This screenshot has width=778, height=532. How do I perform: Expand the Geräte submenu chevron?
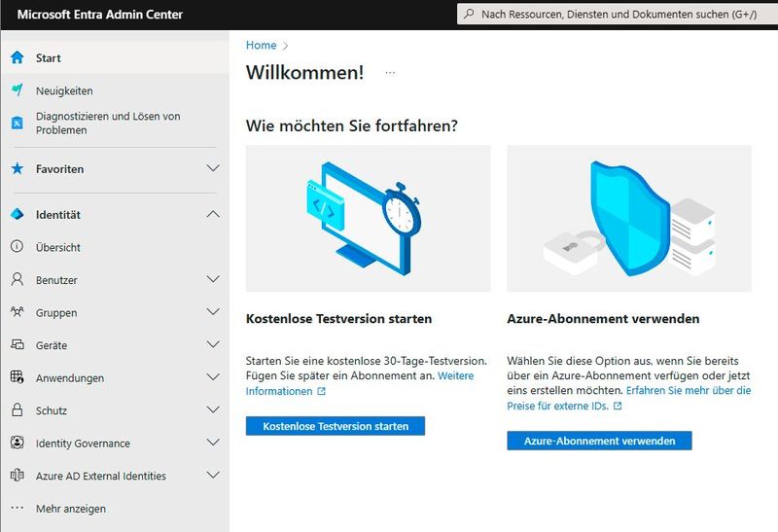point(213,344)
